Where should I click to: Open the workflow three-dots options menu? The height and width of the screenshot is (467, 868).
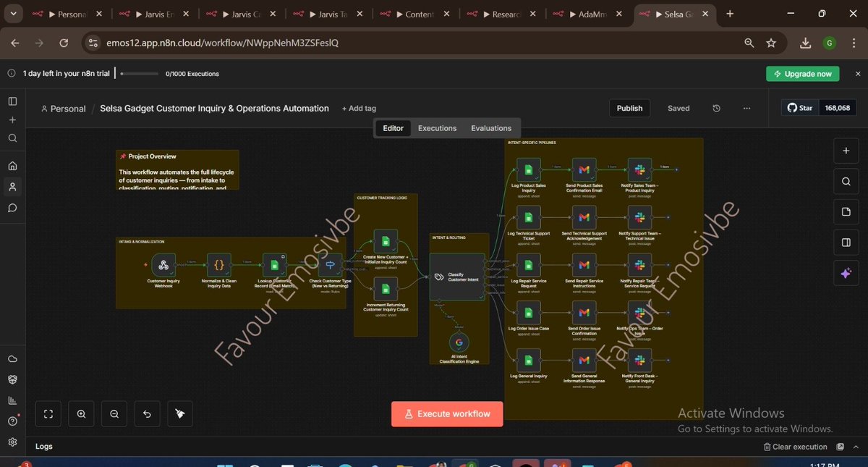point(746,108)
